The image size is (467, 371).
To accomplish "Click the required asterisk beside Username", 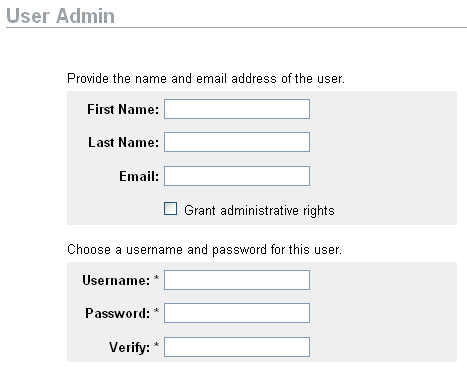I will click(156, 278).
